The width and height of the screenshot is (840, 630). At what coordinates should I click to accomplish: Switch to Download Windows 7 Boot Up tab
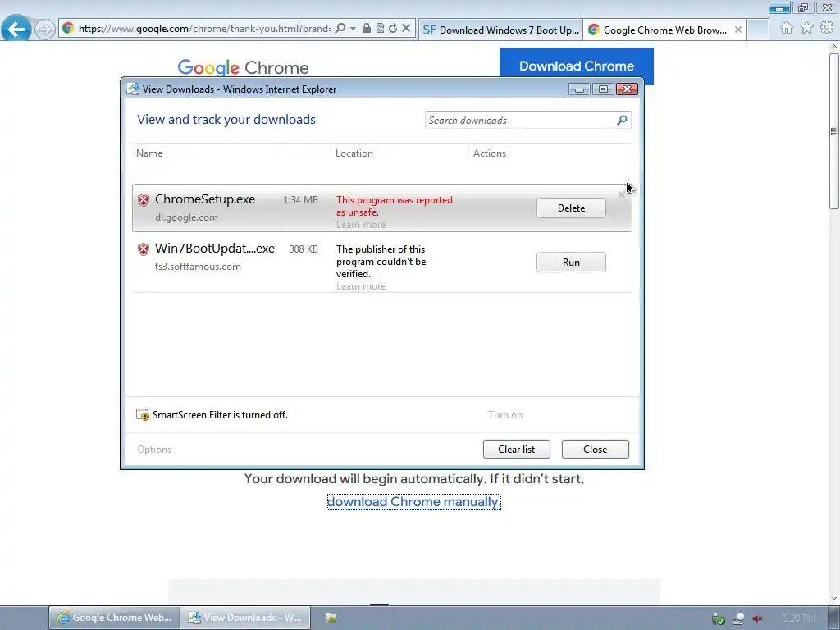click(500, 30)
